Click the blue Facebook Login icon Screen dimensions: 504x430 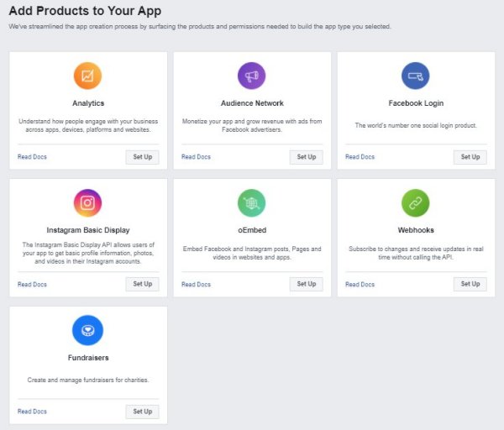415,76
